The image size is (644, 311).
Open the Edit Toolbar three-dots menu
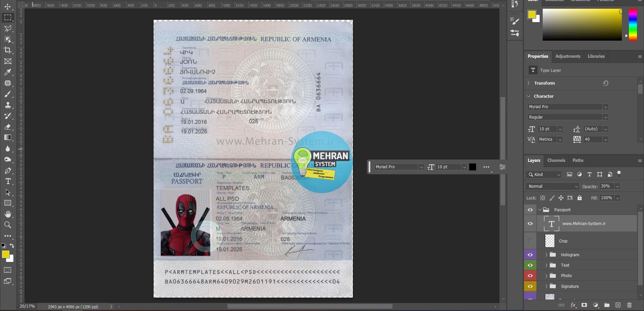(8, 236)
